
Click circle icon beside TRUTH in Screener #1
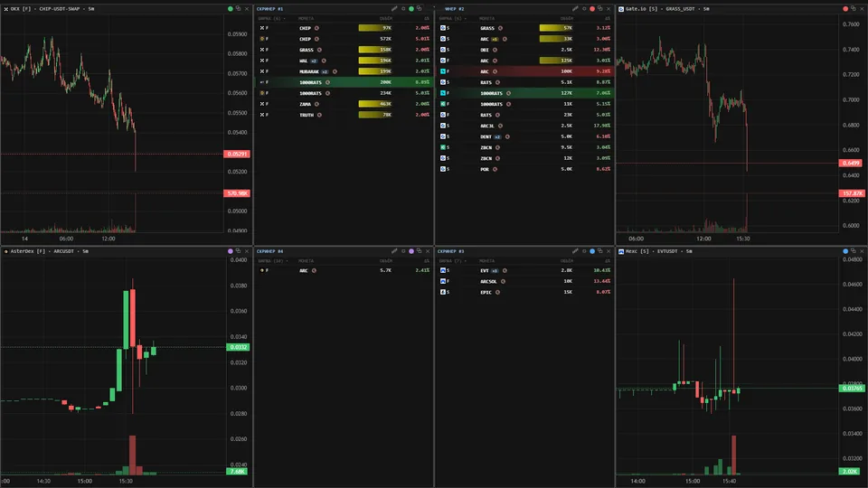[x=319, y=115]
